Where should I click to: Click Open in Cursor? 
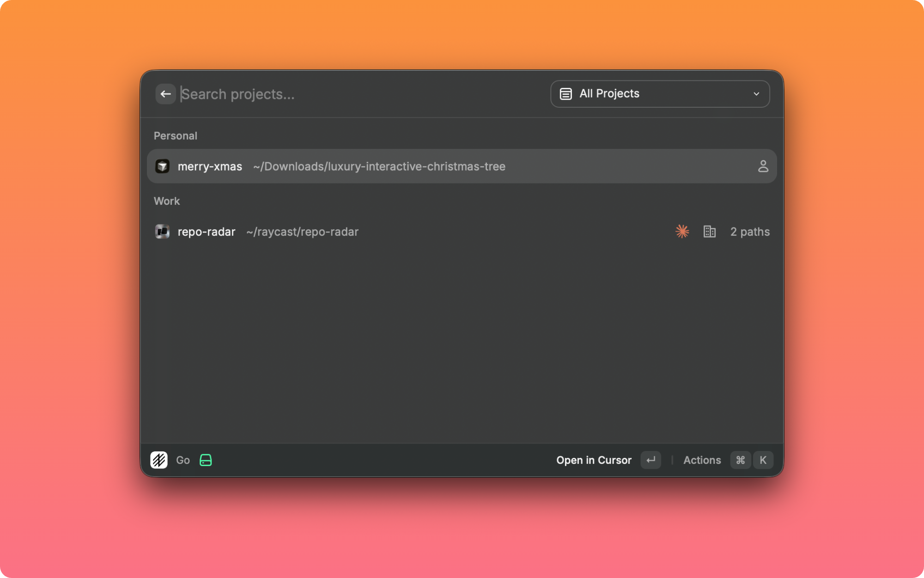(594, 460)
